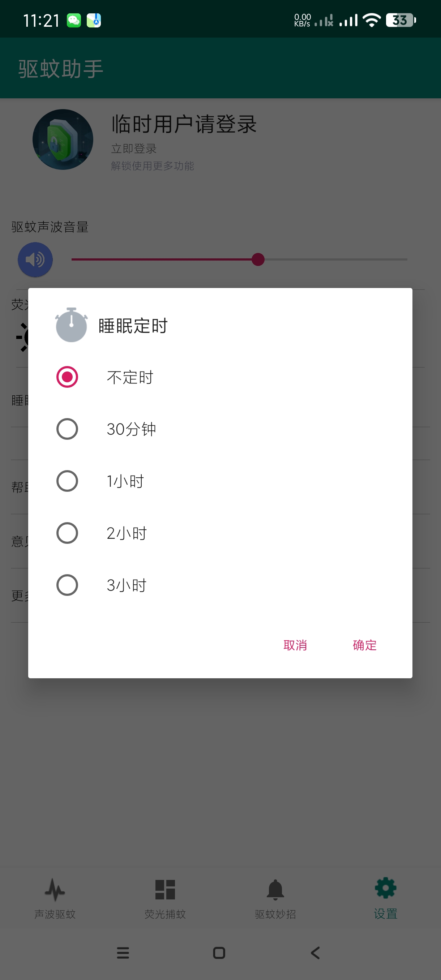Tap the speaker volume icon
The width and height of the screenshot is (441, 980).
(35, 260)
